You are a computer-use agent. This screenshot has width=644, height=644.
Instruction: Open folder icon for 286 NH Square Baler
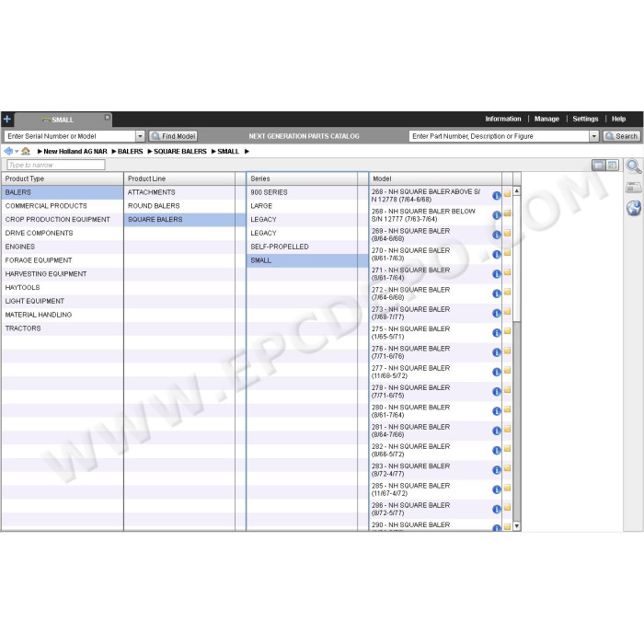pyautogui.click(x=507, y=508)
